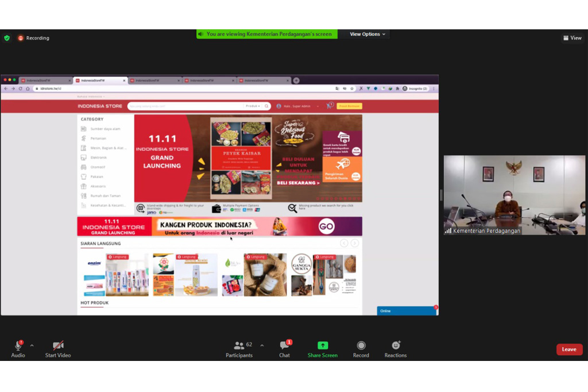Click the store search magnifier icon
This screenshot has width=588, height=392.
266,106
